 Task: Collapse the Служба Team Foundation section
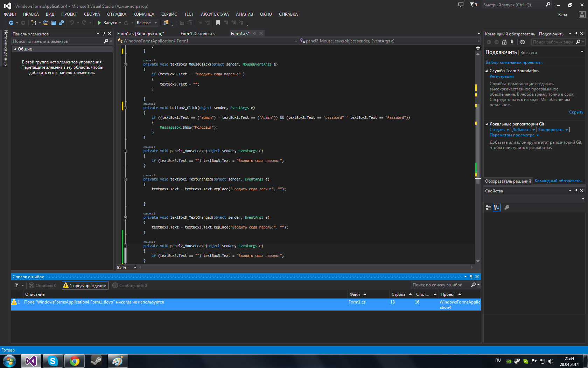[486, 71]
